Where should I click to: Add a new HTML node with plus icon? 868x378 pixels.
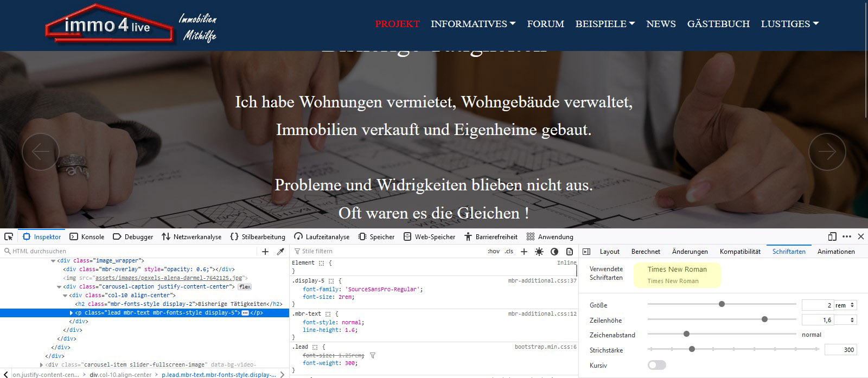[x=265, y=252]
